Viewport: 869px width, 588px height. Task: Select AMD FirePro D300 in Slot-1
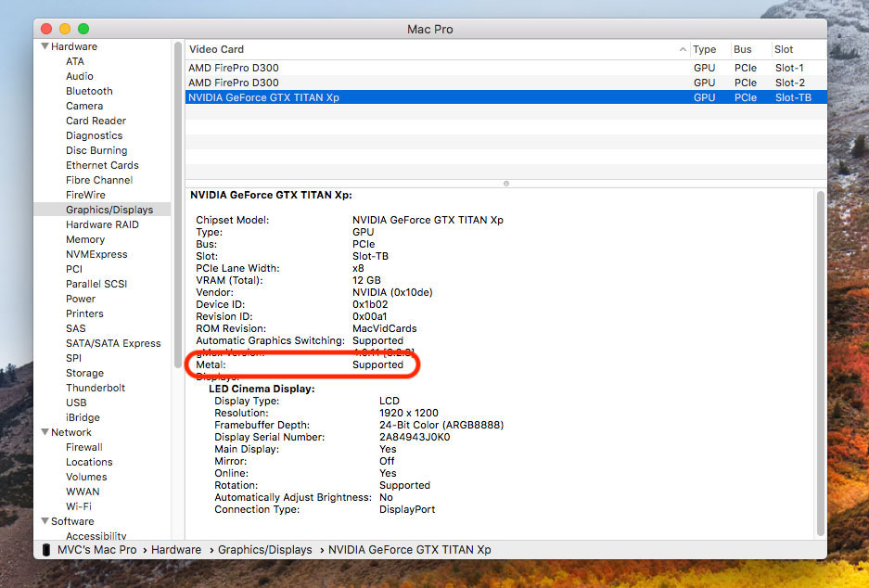tap(506, 68)
